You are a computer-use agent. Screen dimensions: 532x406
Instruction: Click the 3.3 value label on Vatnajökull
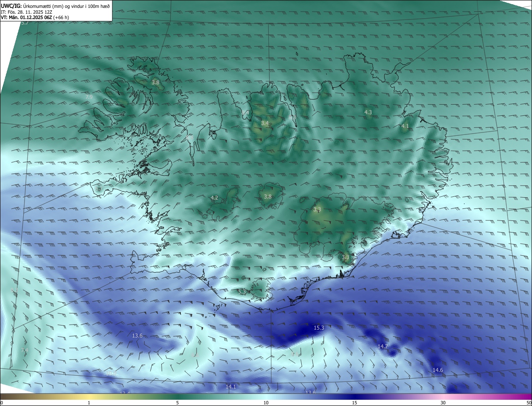(x=317, y=210)
